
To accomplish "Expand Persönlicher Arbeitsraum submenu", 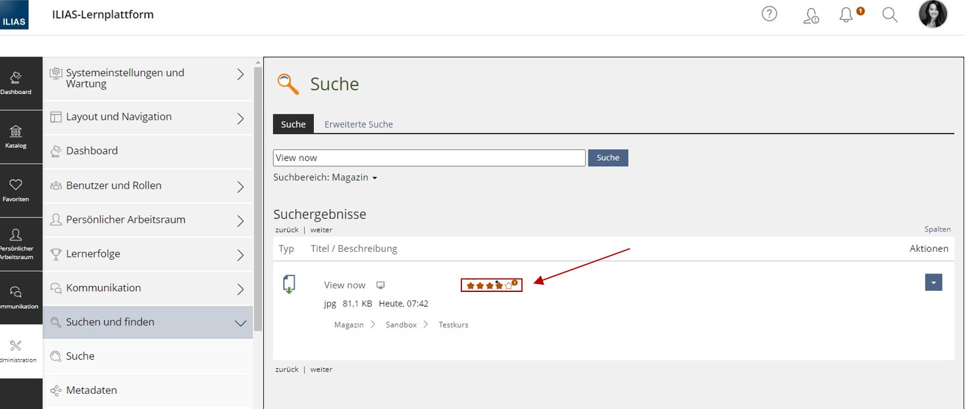I will click(241, 221).
